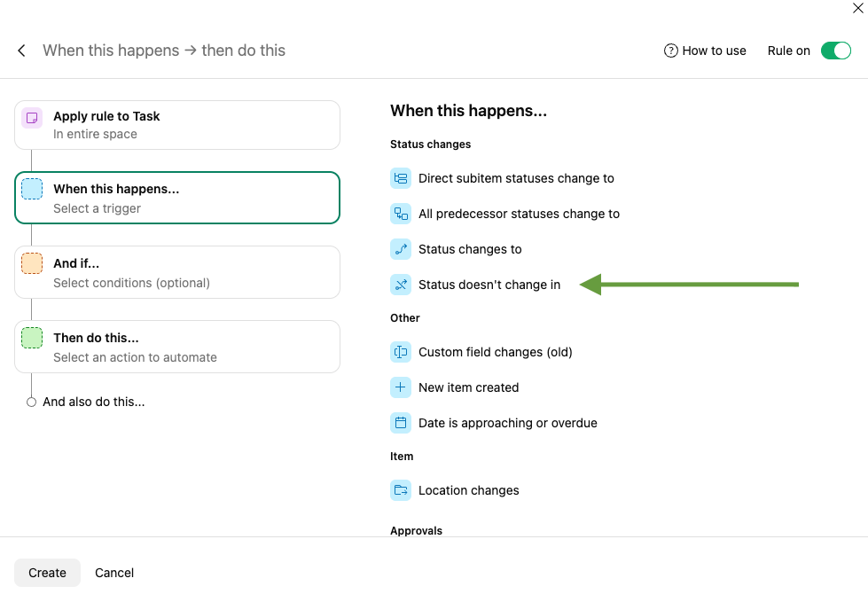Open the Then do this action step
This screenshot has width=868, height=594.
coord(177,347)
